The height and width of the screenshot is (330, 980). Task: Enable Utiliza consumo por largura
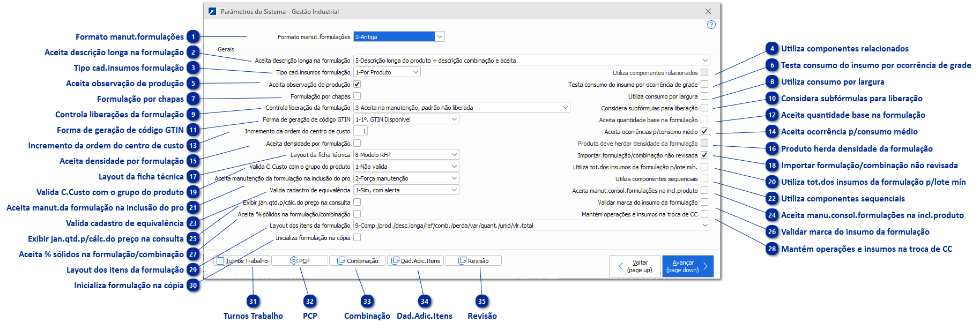pyautogui.click(x=704, y=96)
